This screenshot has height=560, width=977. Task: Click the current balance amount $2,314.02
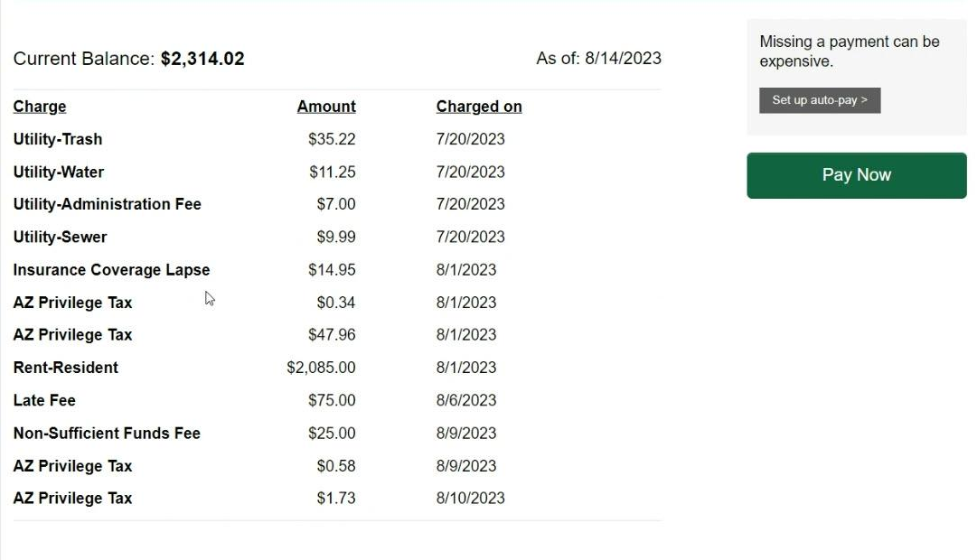202,59
